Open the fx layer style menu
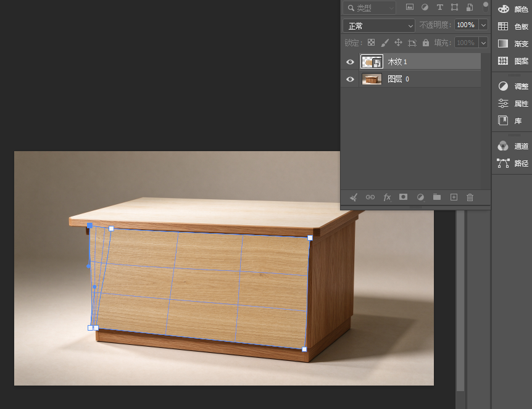Image resolution: width=532 pixels, height=409 pixels. [x=387, y=197]
